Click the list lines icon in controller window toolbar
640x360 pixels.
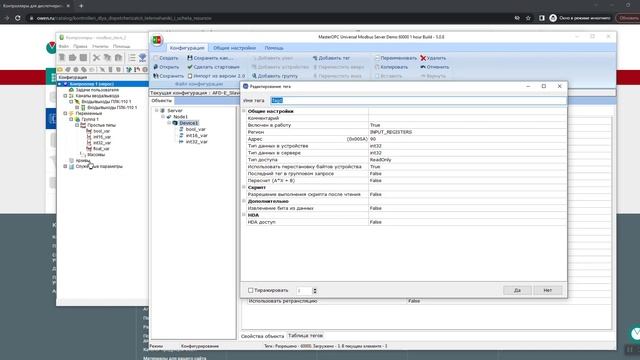pos(132,58)
